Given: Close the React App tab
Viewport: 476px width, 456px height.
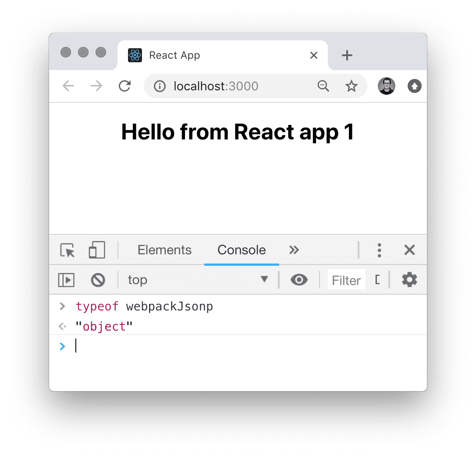Looking at the screenshot, I should click(313, 55).
